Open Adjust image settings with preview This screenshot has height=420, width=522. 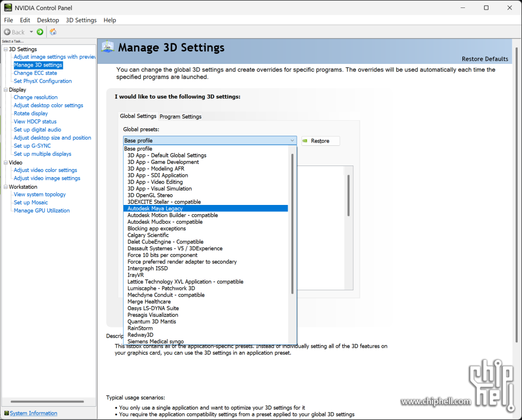point(54,57)
